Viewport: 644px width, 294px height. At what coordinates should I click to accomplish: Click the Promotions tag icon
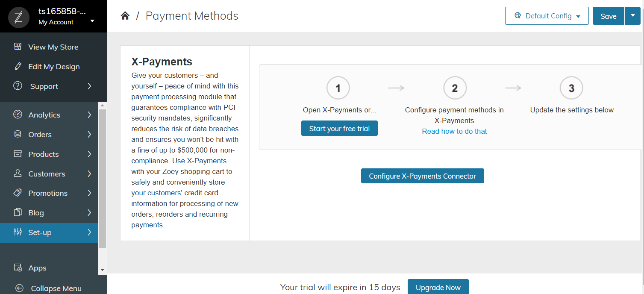click(x=18, y=193)
